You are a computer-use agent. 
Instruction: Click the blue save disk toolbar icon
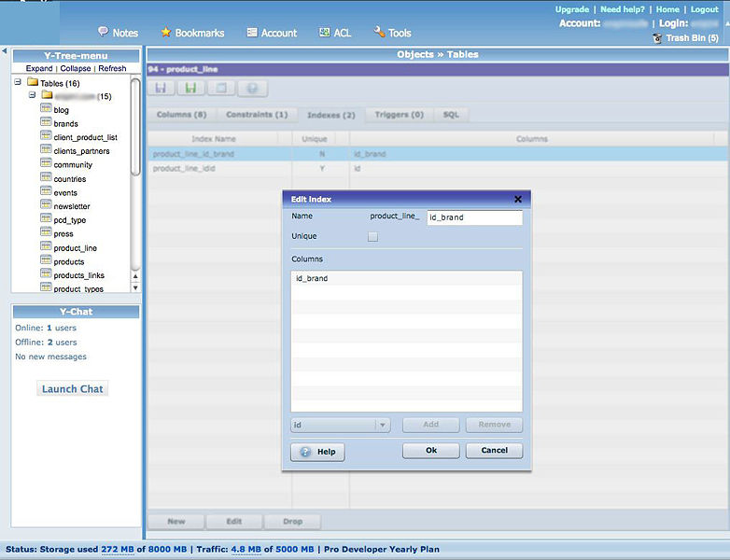pyautogui.click(x=161, y=89)
